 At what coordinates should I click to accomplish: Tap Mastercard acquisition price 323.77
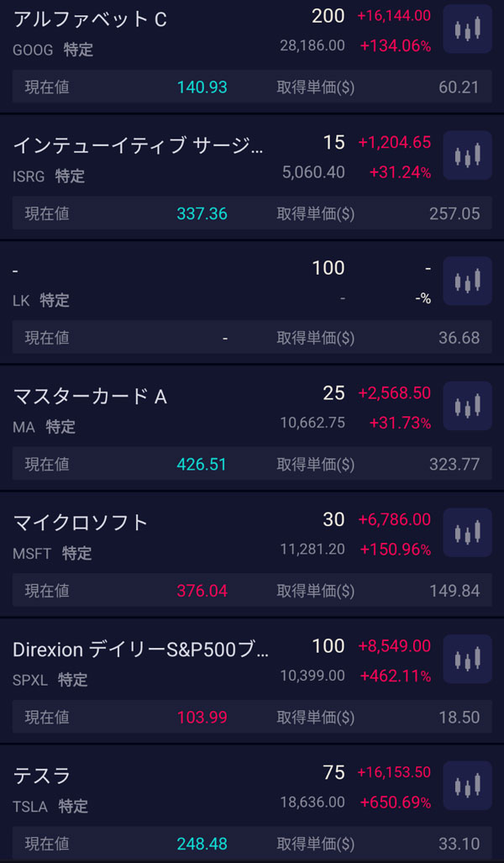click(x=454, y=465)
